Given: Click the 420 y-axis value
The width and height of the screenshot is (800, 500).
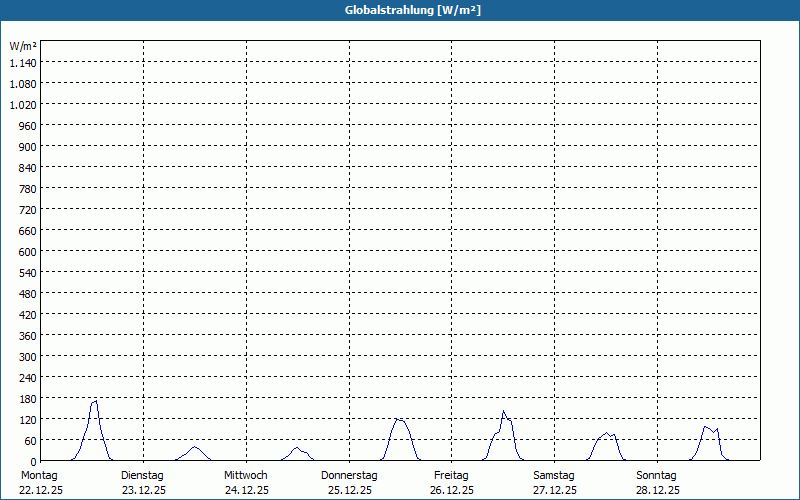Looking at the screenshot, I should tap(28, 315).
